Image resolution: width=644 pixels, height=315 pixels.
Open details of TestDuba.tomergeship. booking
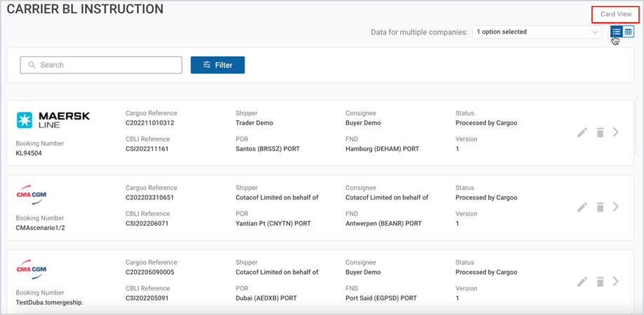tap(615, 281)
